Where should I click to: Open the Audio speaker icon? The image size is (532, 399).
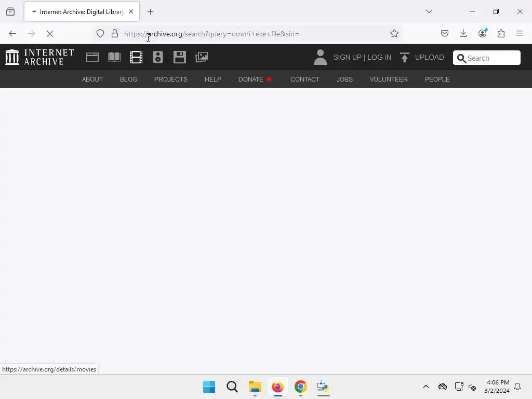click(x=158, y=57)
